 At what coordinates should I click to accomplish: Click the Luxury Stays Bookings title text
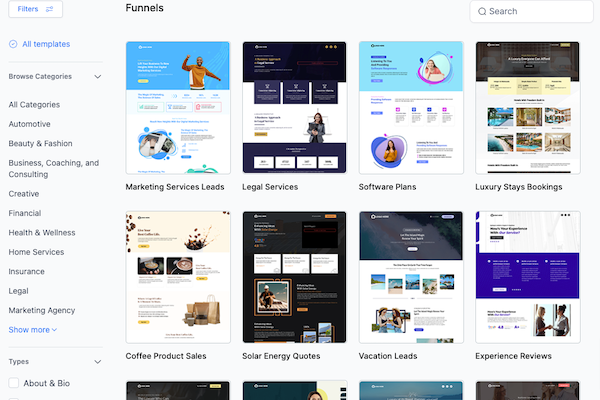coord(518,187)
